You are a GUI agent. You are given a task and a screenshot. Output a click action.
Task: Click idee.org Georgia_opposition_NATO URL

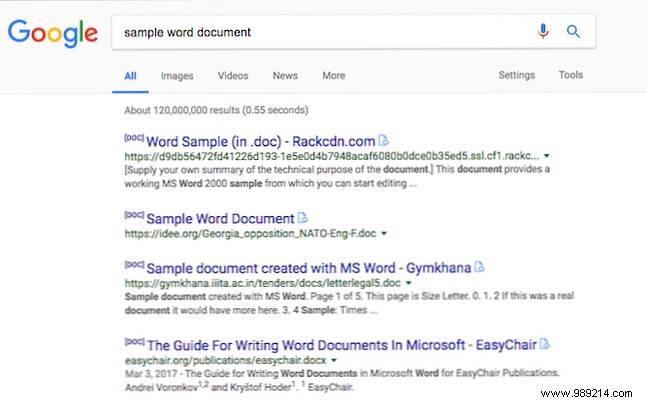250,234
